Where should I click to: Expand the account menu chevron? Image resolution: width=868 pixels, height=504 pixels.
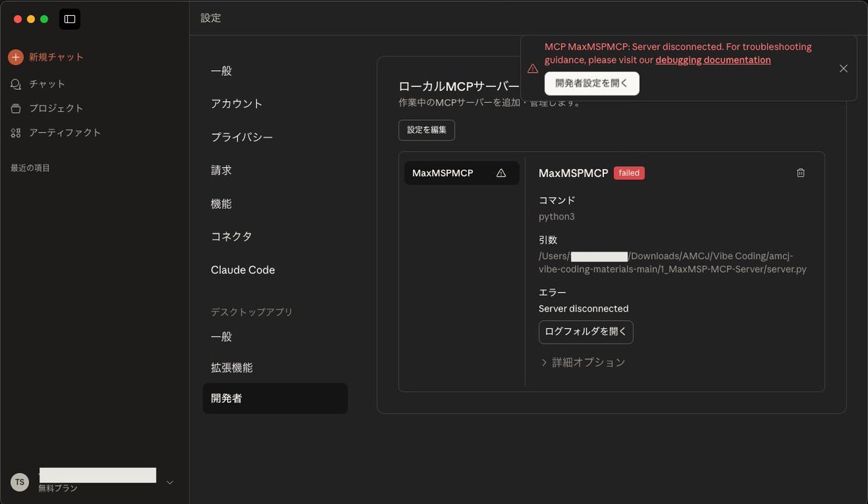click(170, 482)
